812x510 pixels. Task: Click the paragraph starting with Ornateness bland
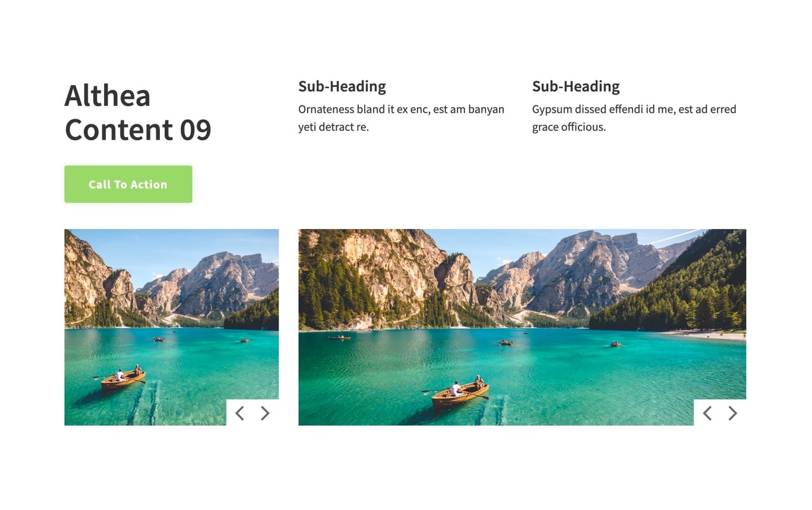pos(402,118)
